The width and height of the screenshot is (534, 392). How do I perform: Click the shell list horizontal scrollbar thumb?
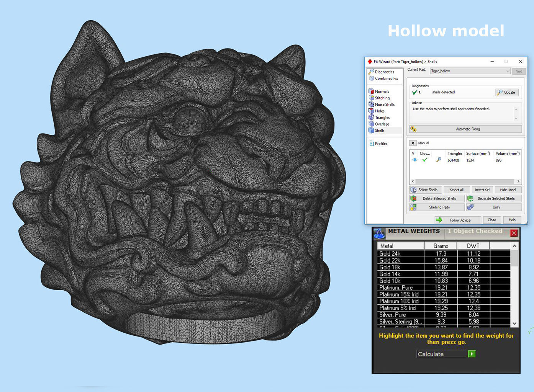click(465, 181)
